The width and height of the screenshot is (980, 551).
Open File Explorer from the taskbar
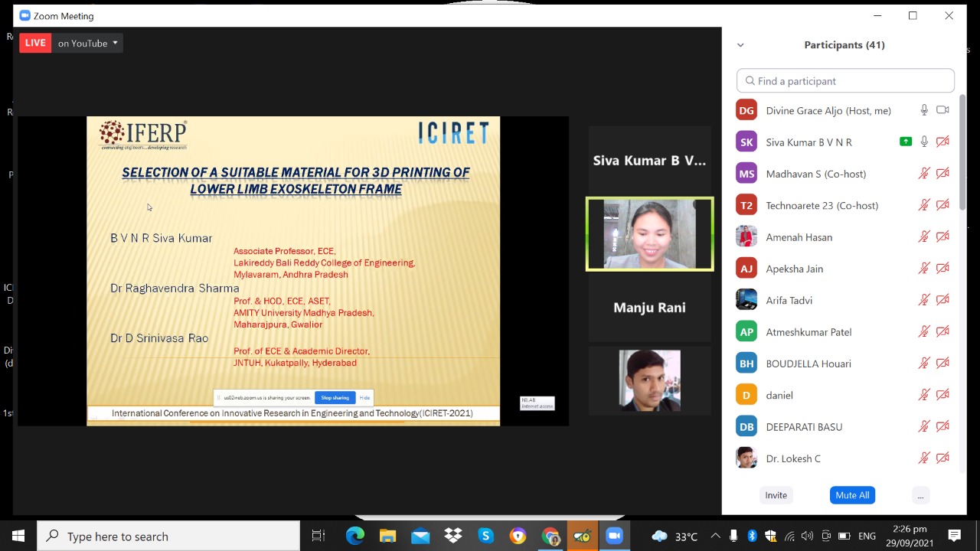[387, 536]
